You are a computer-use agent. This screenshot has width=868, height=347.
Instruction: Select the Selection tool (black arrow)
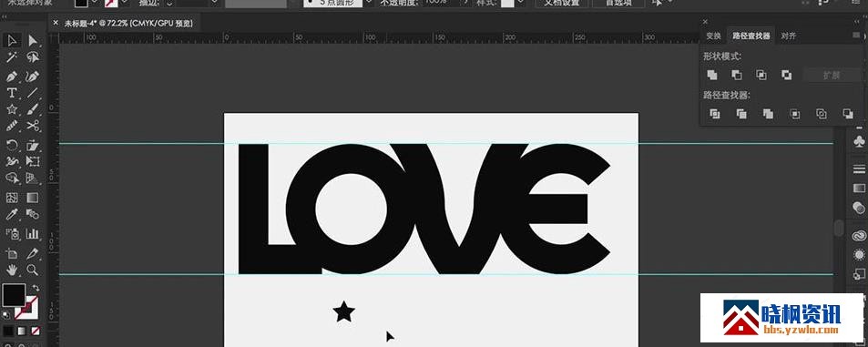click(12, 40)
